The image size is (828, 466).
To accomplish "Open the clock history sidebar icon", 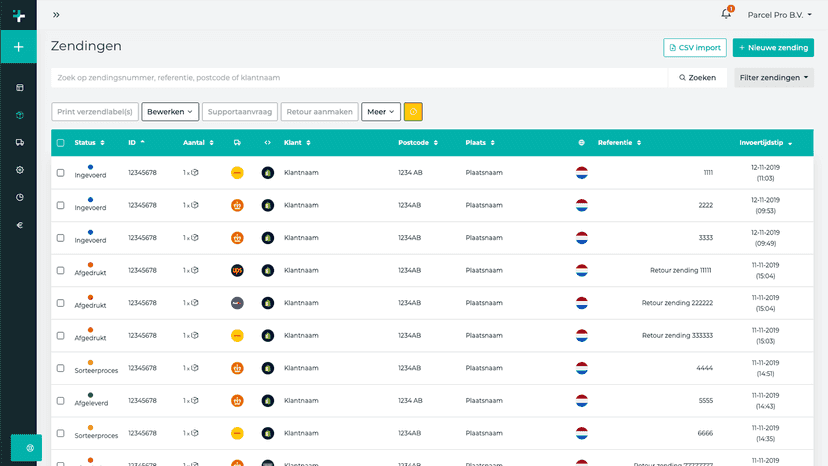I will [x=20, y=198].
